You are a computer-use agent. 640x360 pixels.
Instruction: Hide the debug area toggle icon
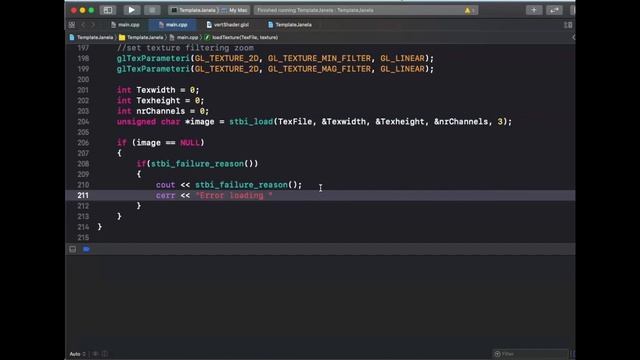point(73,249)
